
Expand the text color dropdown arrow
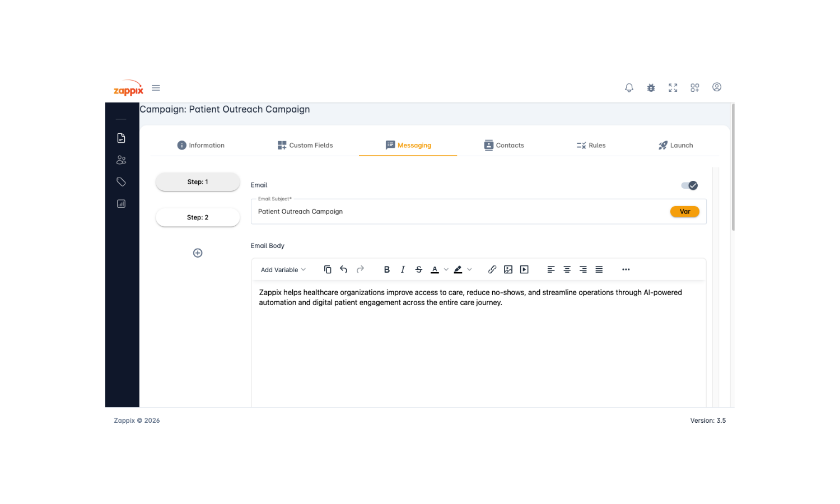click(x=446, y=269)
